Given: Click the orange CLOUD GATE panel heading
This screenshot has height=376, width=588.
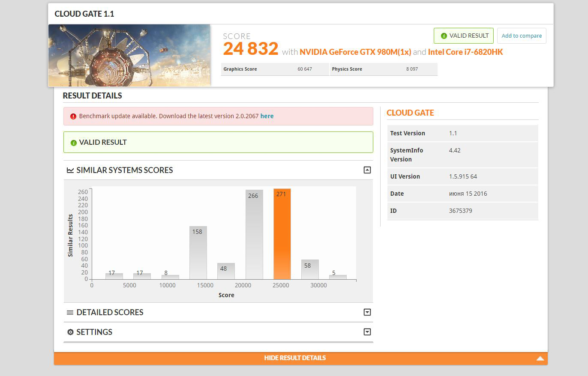Looking at the screenshot, I should click(x=410, y=113).
